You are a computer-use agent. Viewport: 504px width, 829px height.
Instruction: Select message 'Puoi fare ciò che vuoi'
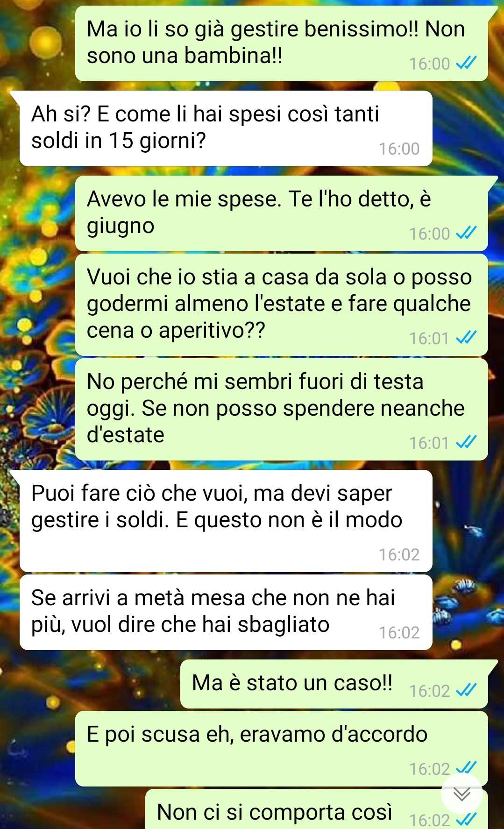(226, 521)
